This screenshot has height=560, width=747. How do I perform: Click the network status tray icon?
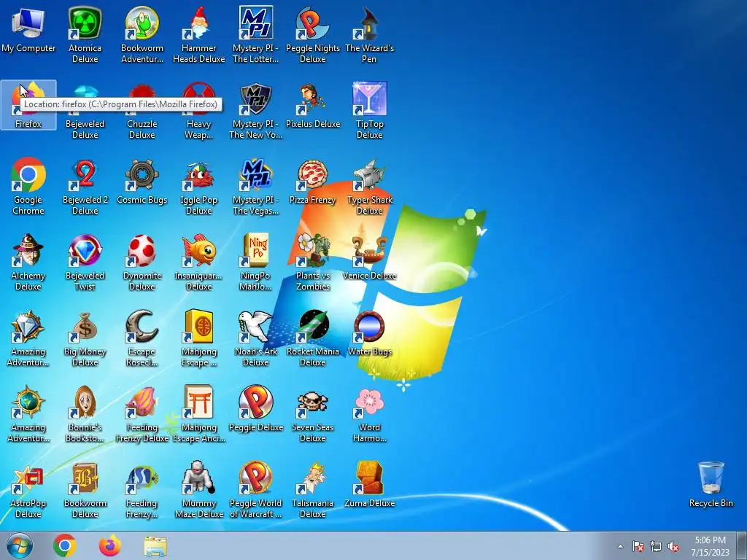coord(656,546)
